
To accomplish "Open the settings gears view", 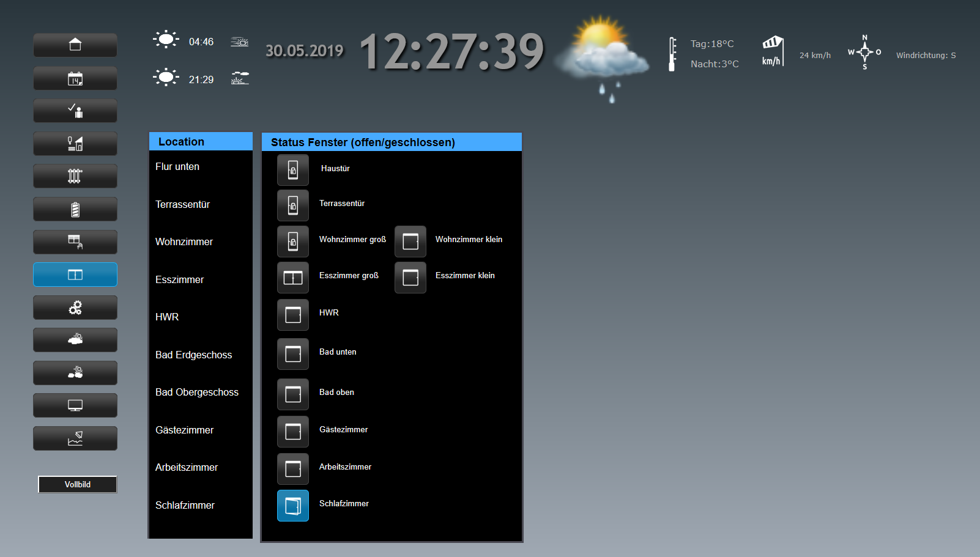I will (x=75, y=308).
